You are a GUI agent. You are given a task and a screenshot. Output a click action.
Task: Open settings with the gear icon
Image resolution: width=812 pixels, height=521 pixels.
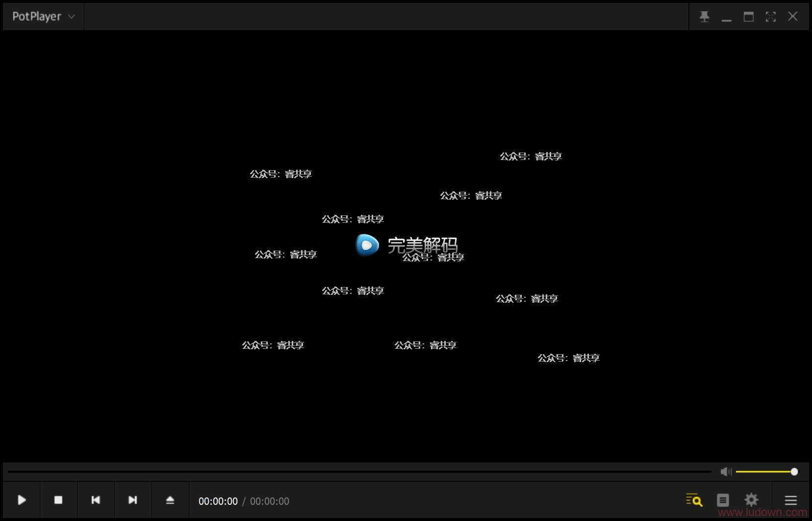point(751,500)
